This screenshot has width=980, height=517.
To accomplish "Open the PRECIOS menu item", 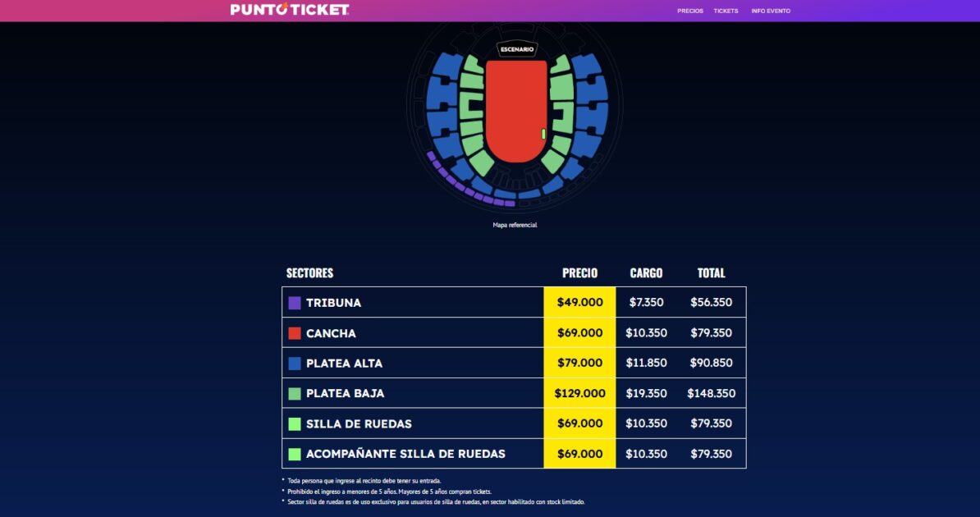I will (689, 11).
